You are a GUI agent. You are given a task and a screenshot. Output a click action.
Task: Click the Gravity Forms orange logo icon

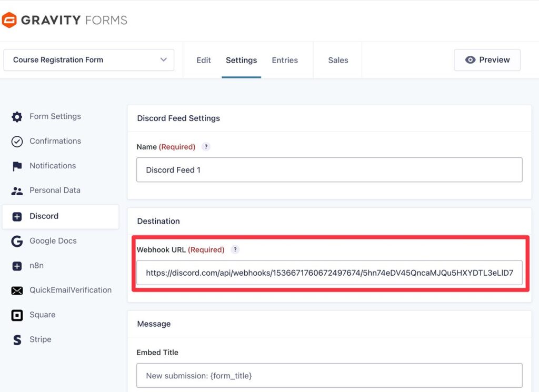click(x=9, y=20)
